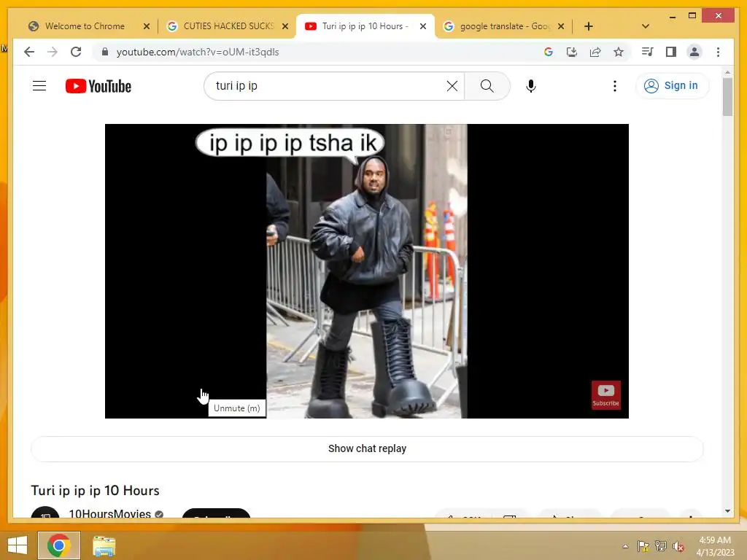Switch to the Welcome to Chrome tab
This screenshot has height=560, width=747.
pos(85,26)
